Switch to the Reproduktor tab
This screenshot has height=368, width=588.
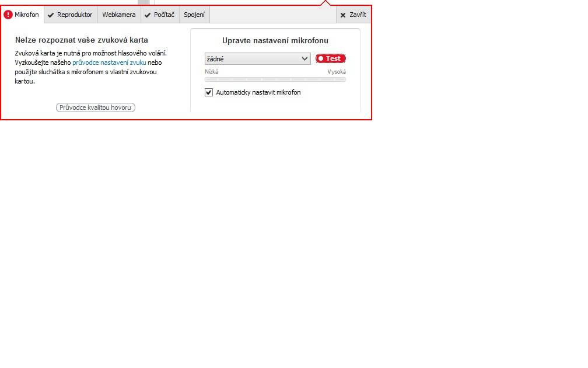pos(71,15)
